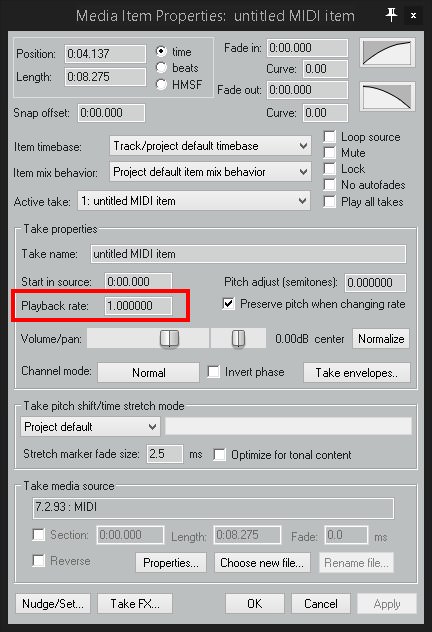Select the beats radio button
Viewport: 432px width, 632px height.
pyautogui.click(x=161, y=68)
